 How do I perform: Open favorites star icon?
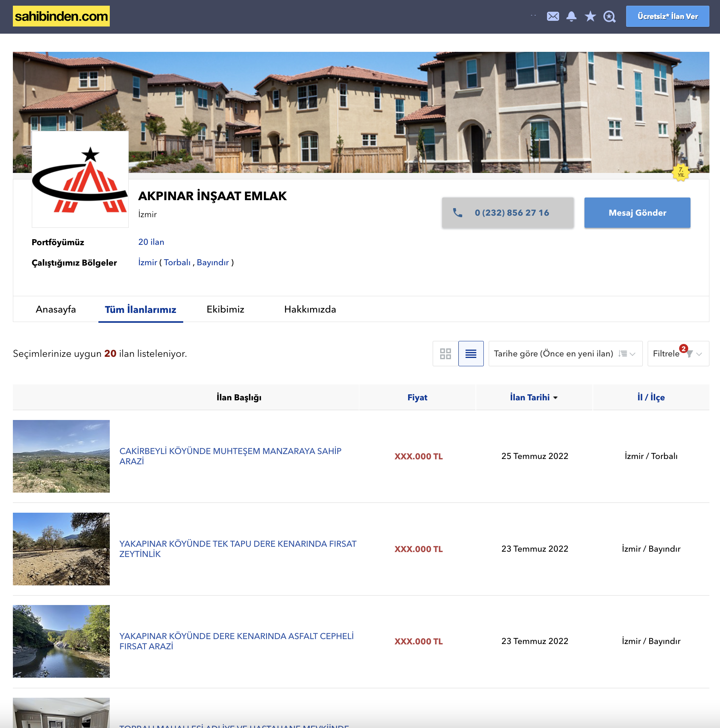[590, 16]
